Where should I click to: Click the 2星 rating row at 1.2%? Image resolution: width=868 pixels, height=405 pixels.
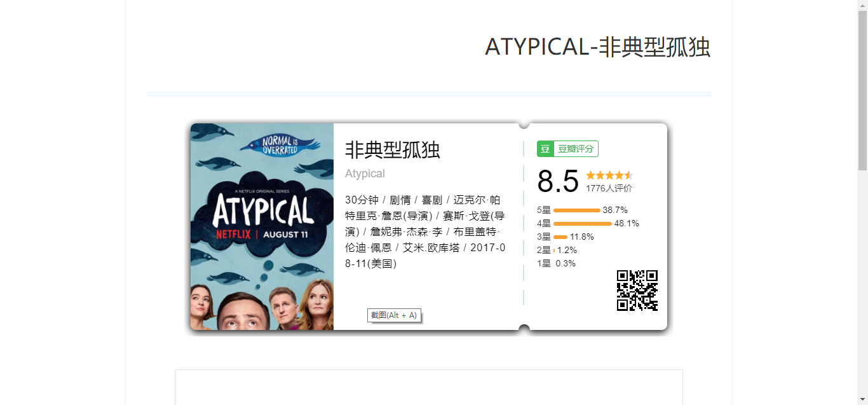coord(557,251)
